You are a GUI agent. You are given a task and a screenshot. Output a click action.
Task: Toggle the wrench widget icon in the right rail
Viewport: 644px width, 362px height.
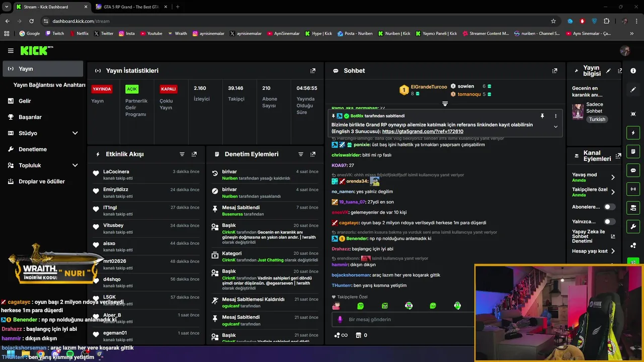pyautogui.click(x=633, y=226)
